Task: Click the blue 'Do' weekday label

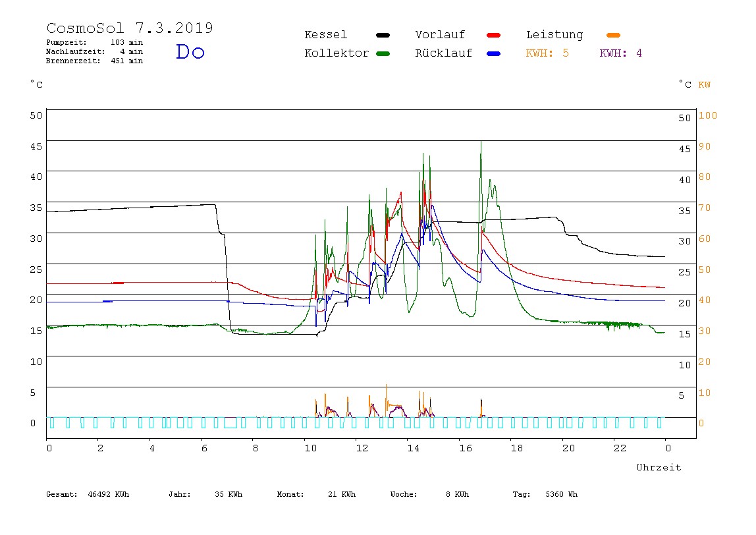Action: (x=190, y=51)
